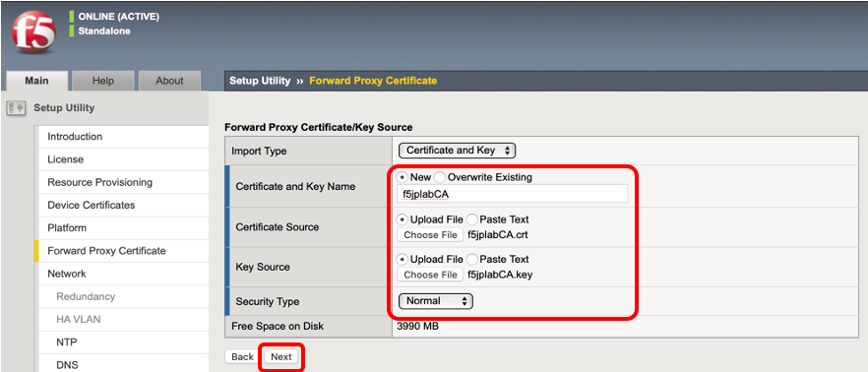Open Resource Provisioning in sidebar
The image size is (868, 372).
(x=123, y=182)
